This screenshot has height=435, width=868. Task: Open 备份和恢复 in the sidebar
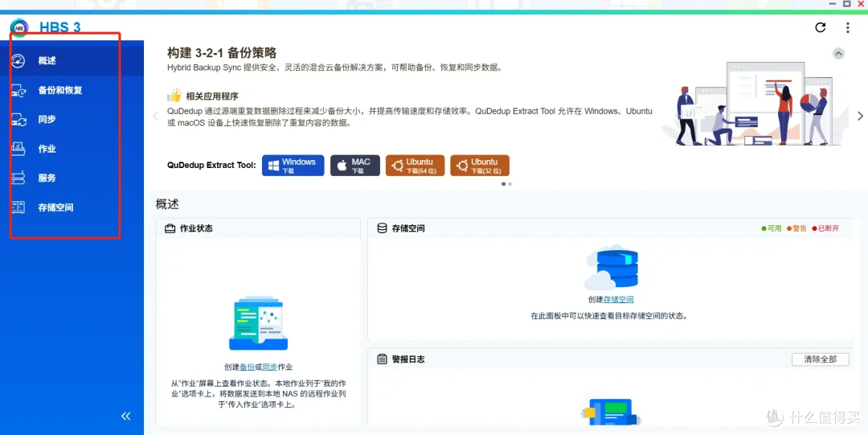[x=72, y=90]
